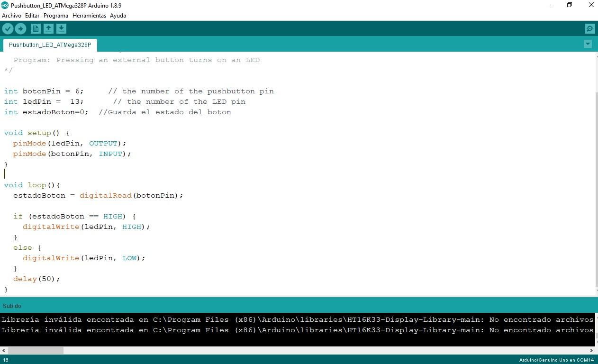Click the console scrollbar right arrow
This screenshot has width=598, height=364.
[x=591, y=351]
